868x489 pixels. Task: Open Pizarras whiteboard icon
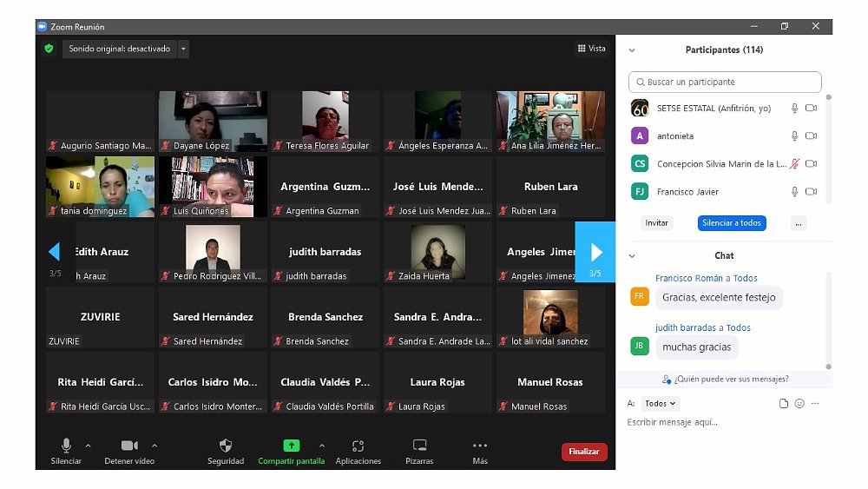click(419, 446)
